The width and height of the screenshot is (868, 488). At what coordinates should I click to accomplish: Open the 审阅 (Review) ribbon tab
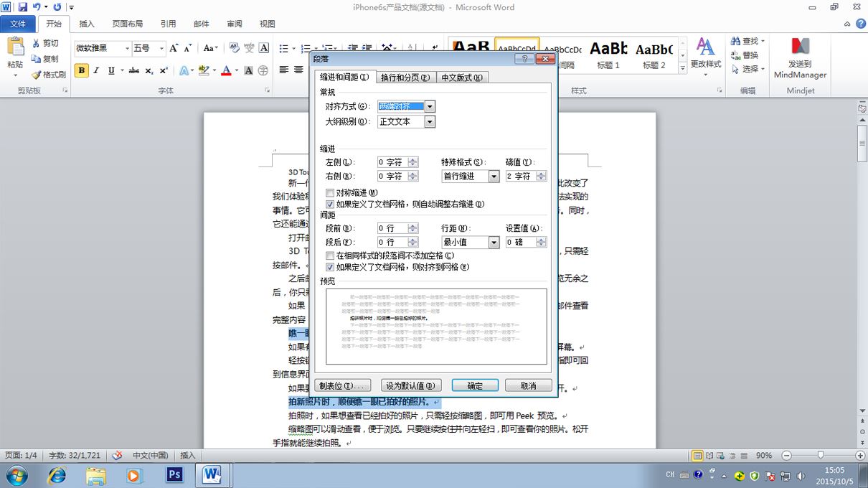click(235, 24)
